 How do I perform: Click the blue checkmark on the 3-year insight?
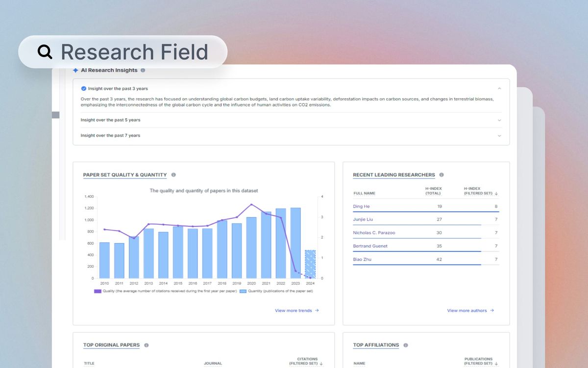pyautogui.click(x=83, y=88)
